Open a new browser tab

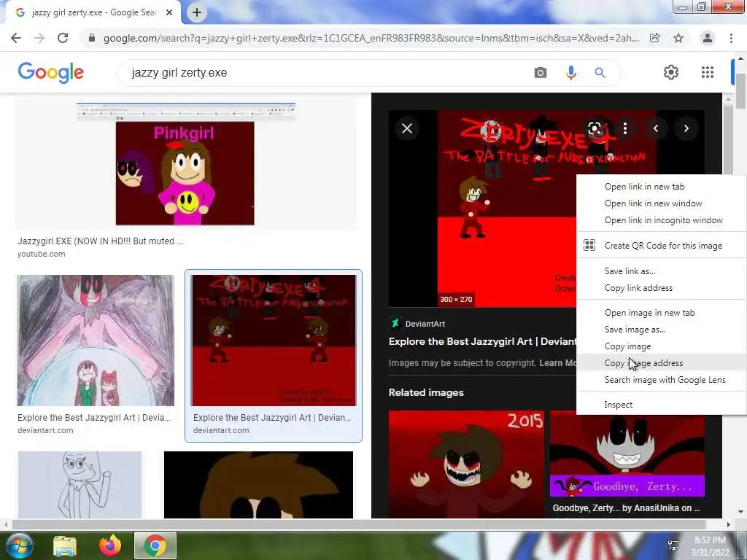197,12
